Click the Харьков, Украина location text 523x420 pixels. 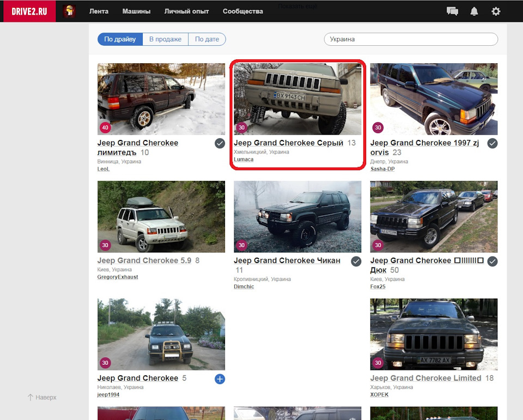pos(392,387)
